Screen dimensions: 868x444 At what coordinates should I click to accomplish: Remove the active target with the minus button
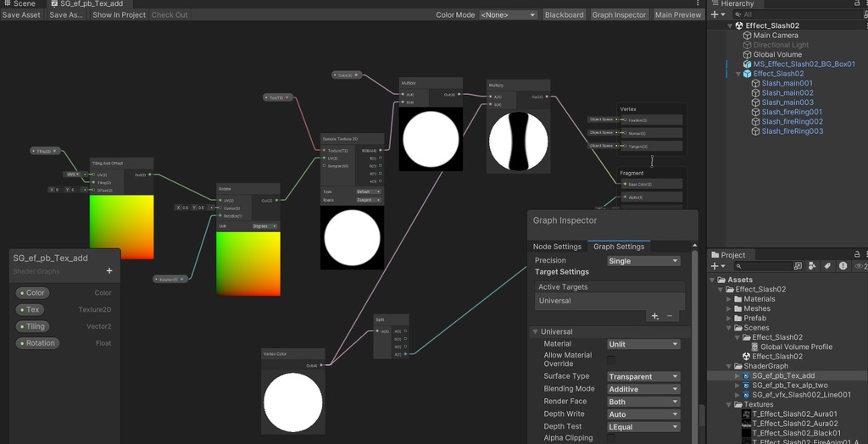(670, 315)
